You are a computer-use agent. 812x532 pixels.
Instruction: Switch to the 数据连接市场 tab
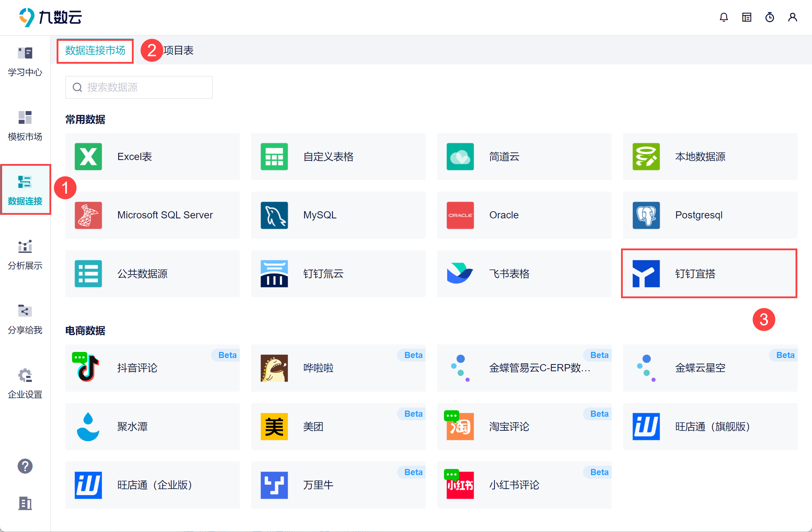coord(95,50)
